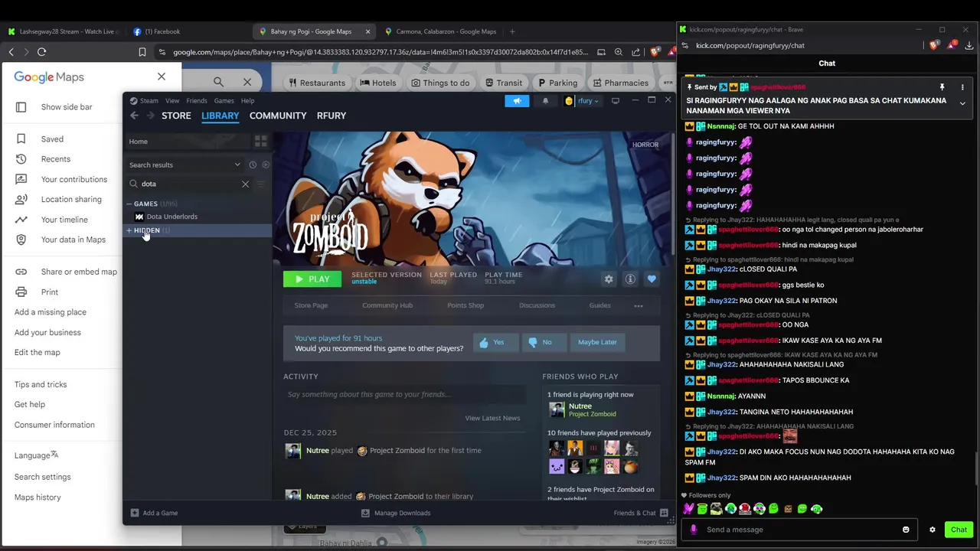Open Steam Big Picture monitor icon
Viewport: 980px width, 551px height.
(615, 101)
